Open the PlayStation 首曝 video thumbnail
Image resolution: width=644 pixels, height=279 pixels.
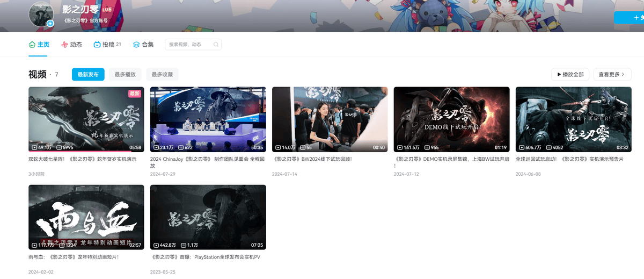click(208, 217)
